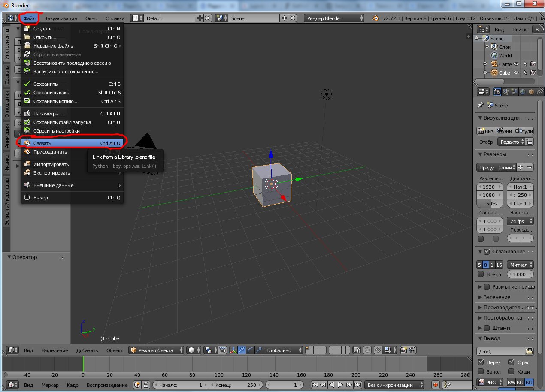Enable the Запол placeholders checkbox
This screenshot has height=392, width=545.
(481, 371)
